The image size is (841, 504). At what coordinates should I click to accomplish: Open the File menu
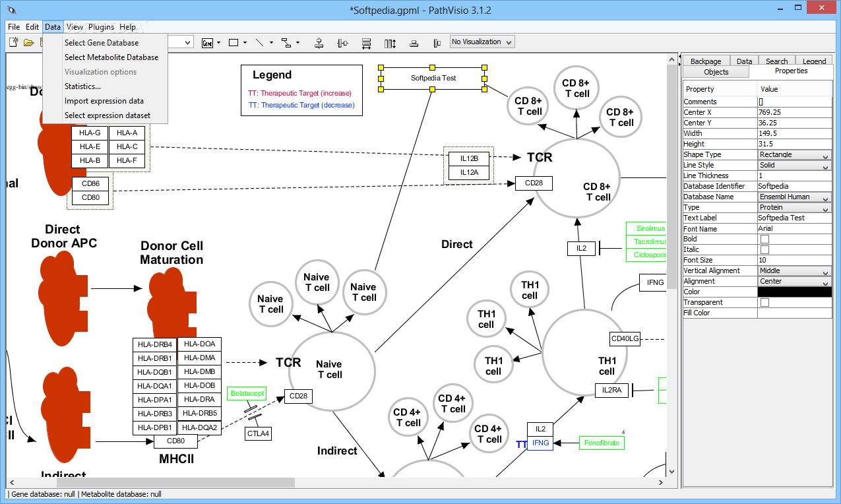coord(14,27)
